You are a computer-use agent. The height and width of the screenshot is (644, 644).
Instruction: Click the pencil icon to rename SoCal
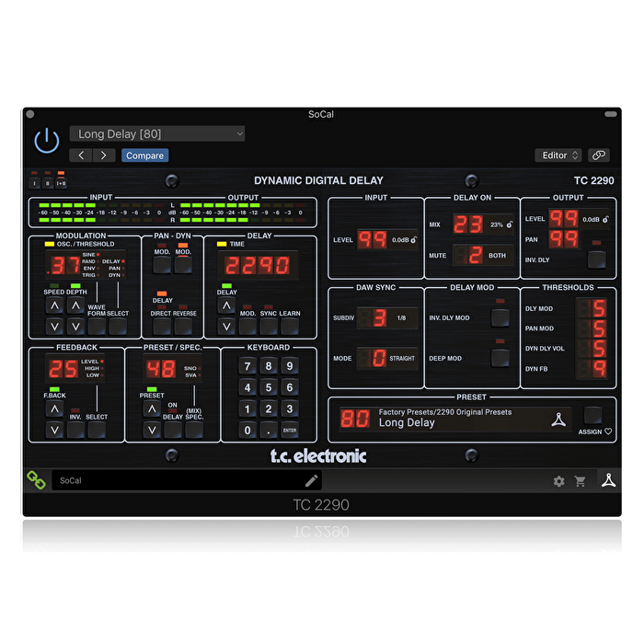pos(311,480)
